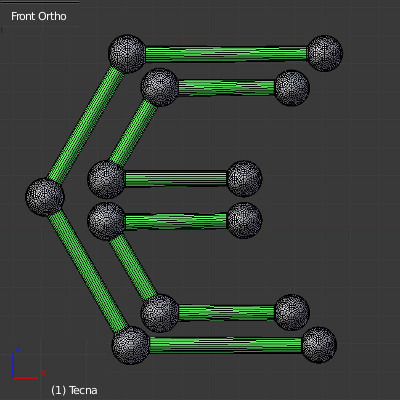Select the inner lower diagonal green rod
This screenshot has height=400, width=400.
(133, 267)
